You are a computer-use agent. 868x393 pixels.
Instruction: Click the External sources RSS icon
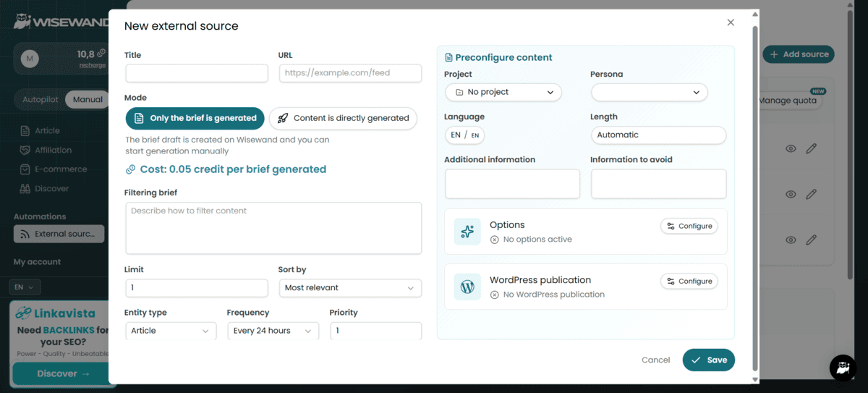(x=25, y=234)
